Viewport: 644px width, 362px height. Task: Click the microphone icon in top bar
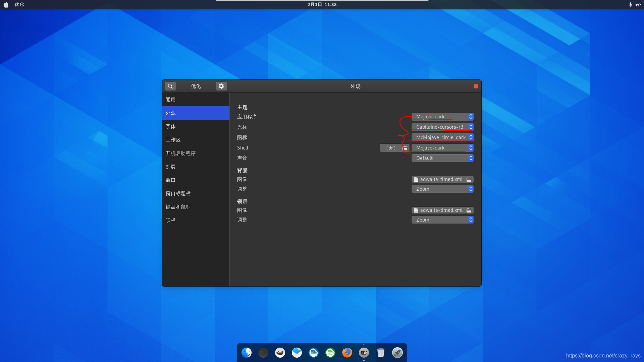pyautogui.click(x=630, y=5)
